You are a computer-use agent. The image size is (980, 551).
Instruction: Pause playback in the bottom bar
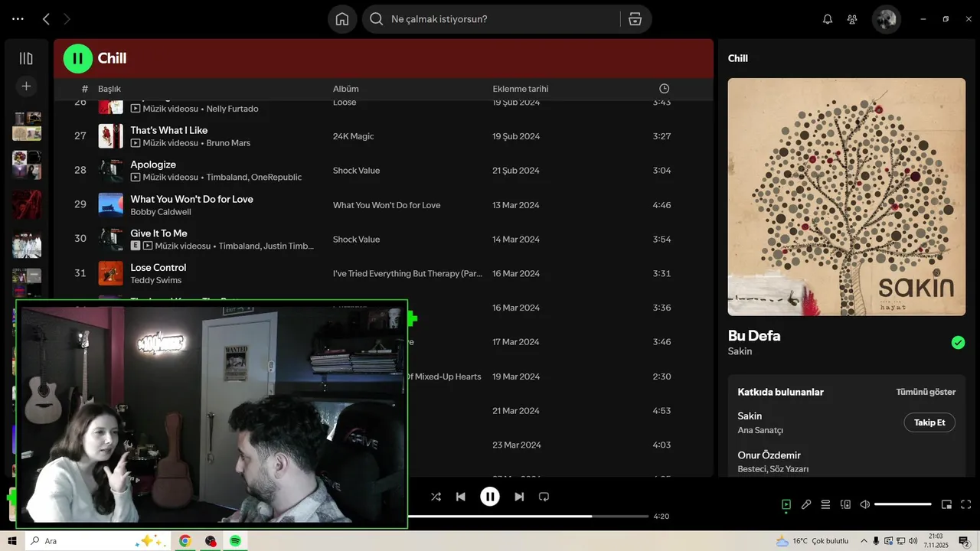(x=490, y=497)
